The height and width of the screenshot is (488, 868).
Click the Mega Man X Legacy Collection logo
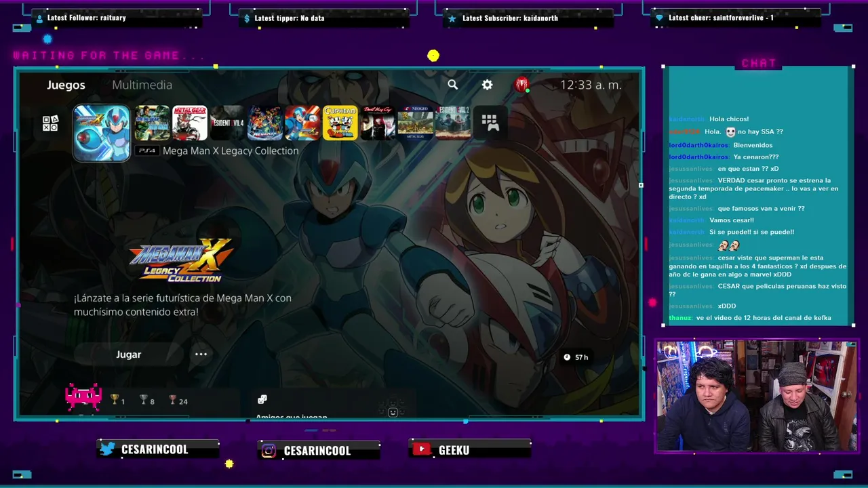tap(181, 260)
